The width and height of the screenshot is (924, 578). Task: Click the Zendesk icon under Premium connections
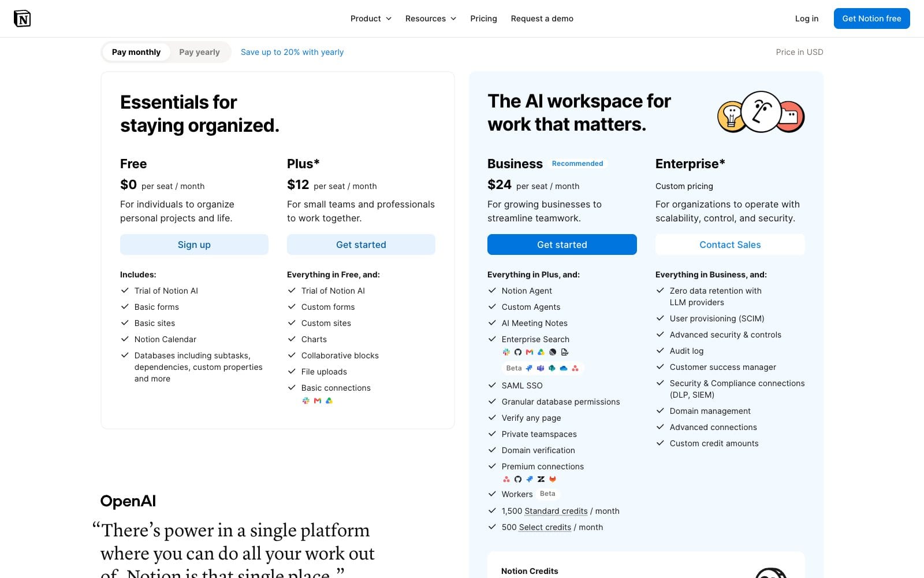coord(541,479)
